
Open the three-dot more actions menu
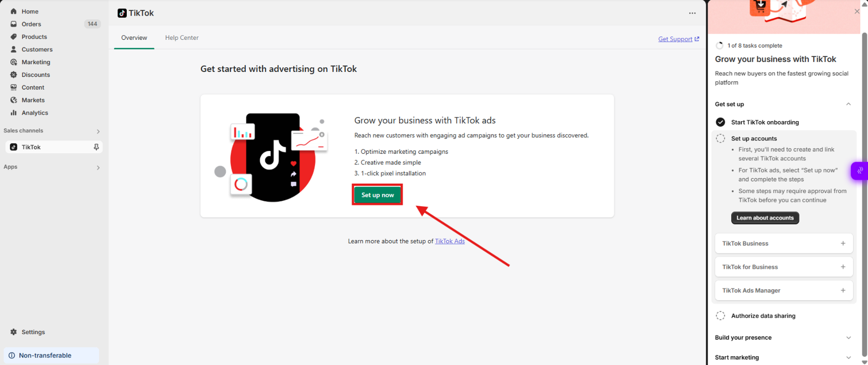click(692, 13)
